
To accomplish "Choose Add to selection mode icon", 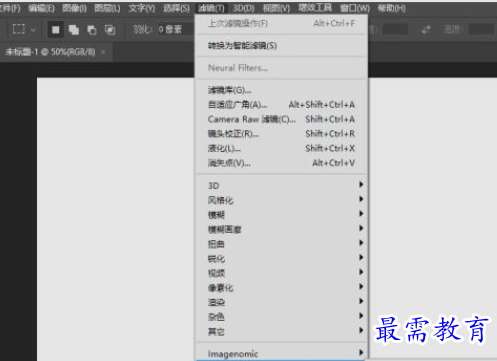I will (x=74, y=30).
